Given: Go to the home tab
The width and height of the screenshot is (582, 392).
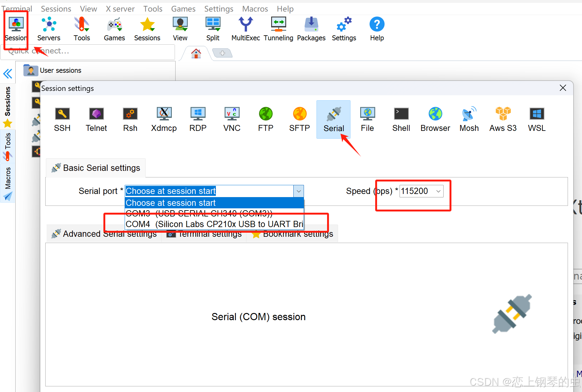Looking at the screenshot, I should 196,53.
